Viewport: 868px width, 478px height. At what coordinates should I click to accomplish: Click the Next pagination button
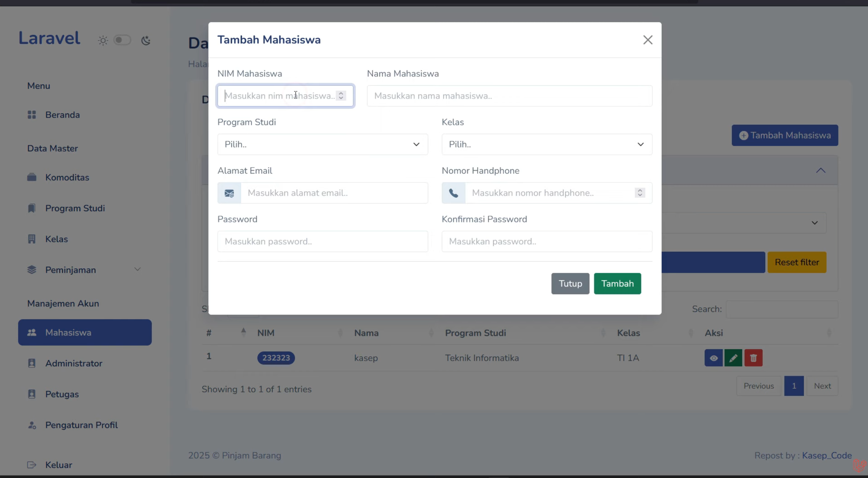822,386
